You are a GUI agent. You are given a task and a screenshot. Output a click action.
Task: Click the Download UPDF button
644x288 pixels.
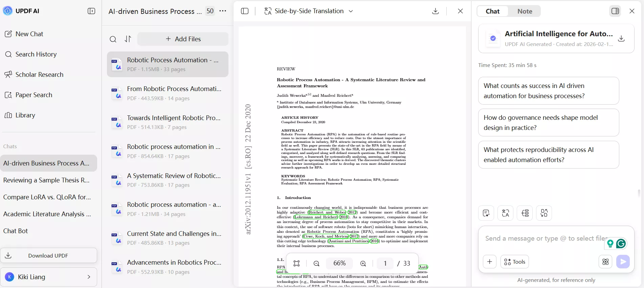(x=48, y=256)
